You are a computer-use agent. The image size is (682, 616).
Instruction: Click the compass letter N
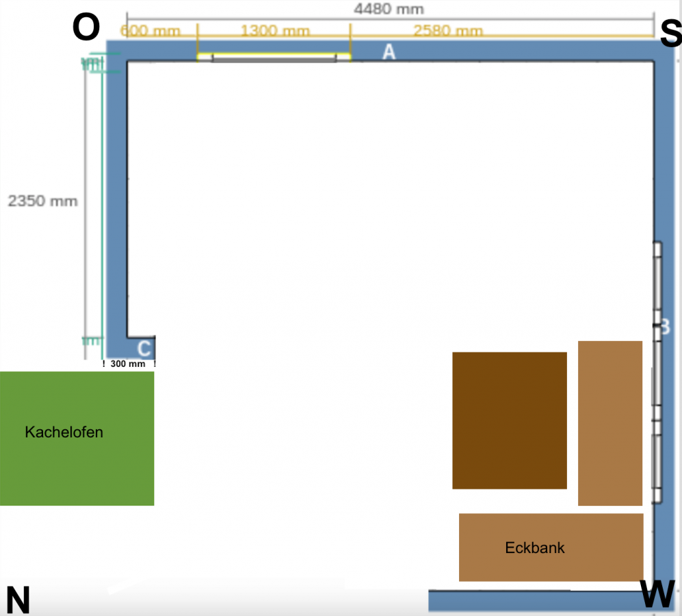point(18,600)
